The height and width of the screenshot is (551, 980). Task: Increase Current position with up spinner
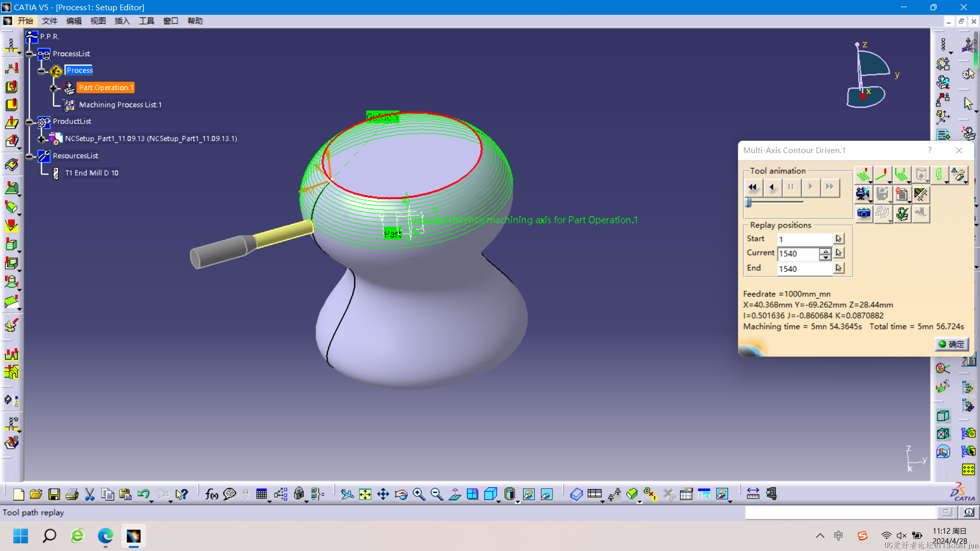tap(825, 251)
